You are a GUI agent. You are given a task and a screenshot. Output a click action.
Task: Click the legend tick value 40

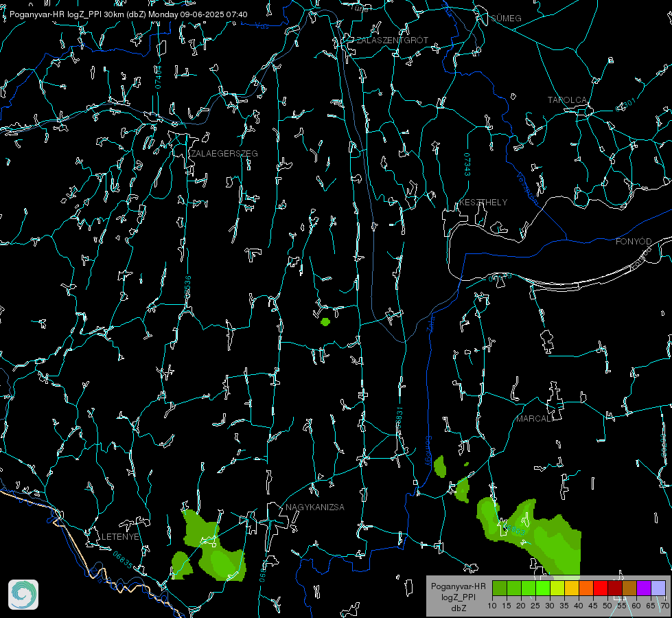579,606
